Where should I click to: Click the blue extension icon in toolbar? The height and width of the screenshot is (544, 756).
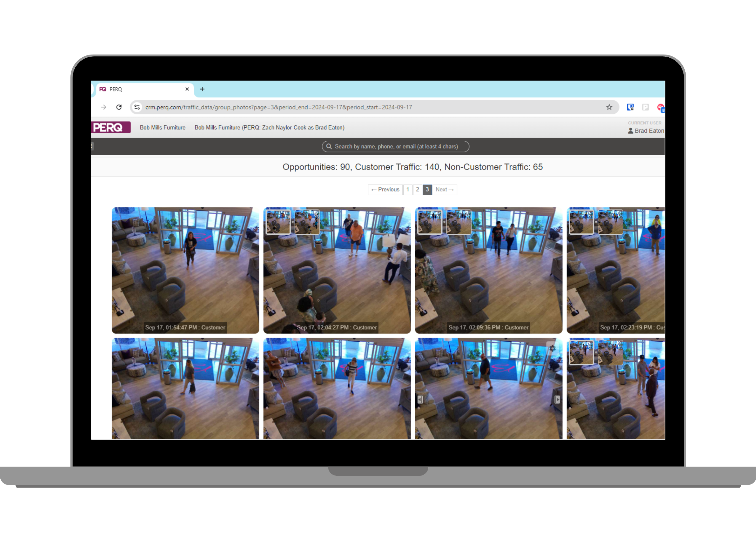click(630, 107)
